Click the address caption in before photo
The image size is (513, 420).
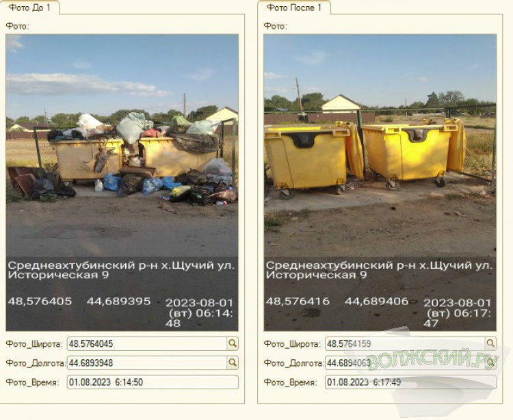pyautogui.click(x=121, y=270)
